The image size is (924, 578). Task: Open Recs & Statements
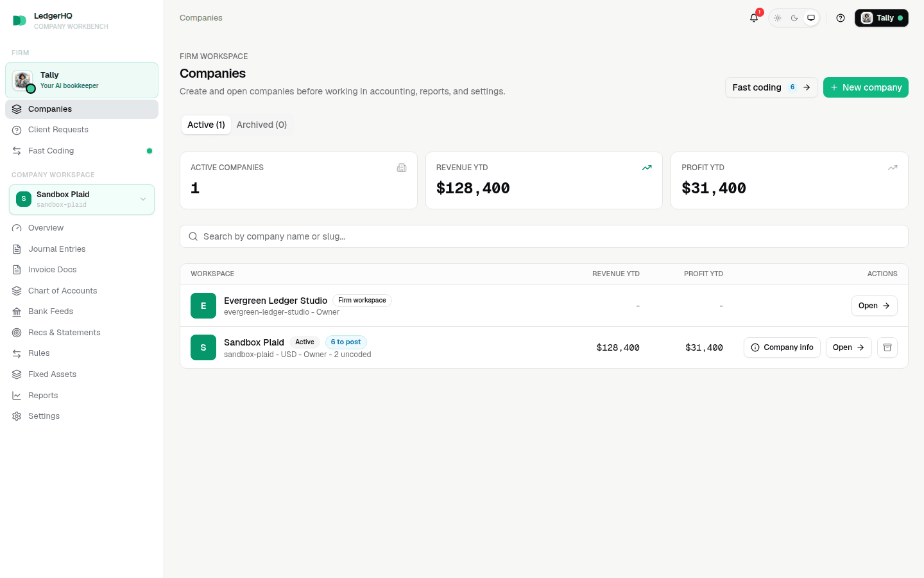tap(81, 333)
